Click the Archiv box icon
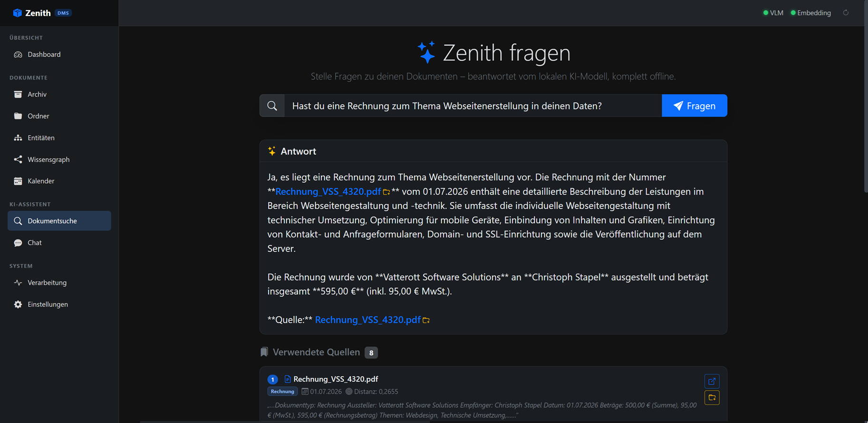868x423 pixels. (x=18, y=94)
